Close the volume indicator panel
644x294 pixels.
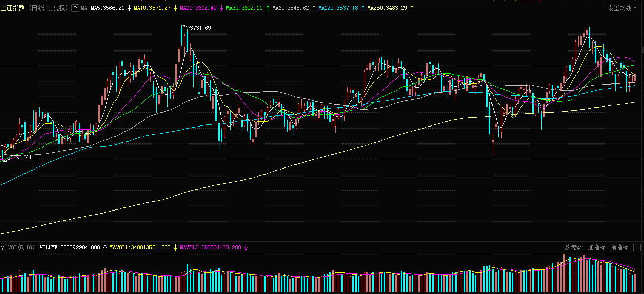pos(637,247)
